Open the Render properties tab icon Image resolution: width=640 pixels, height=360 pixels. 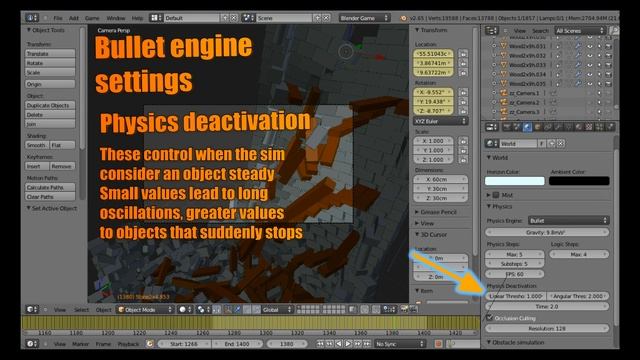click(x=507, y=127)
